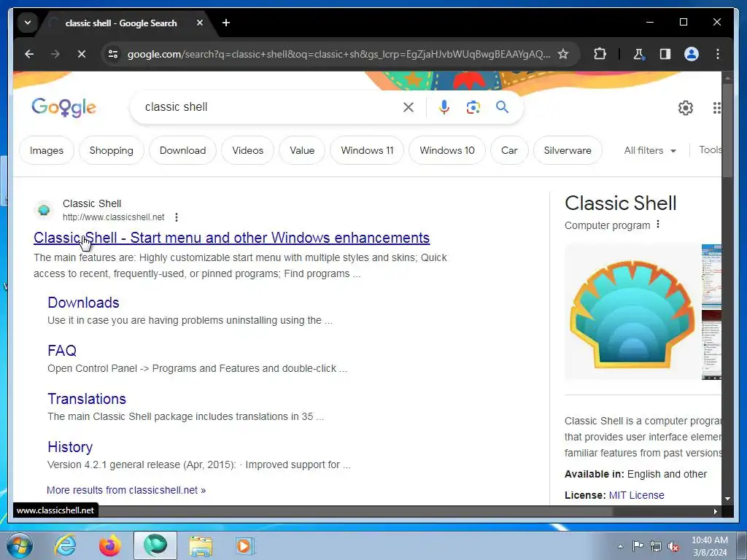Image resolution: width=747 pixels, height=560 pixels.
Task: Click the vertical scrollbar down arrow
Action: [727, 499]
